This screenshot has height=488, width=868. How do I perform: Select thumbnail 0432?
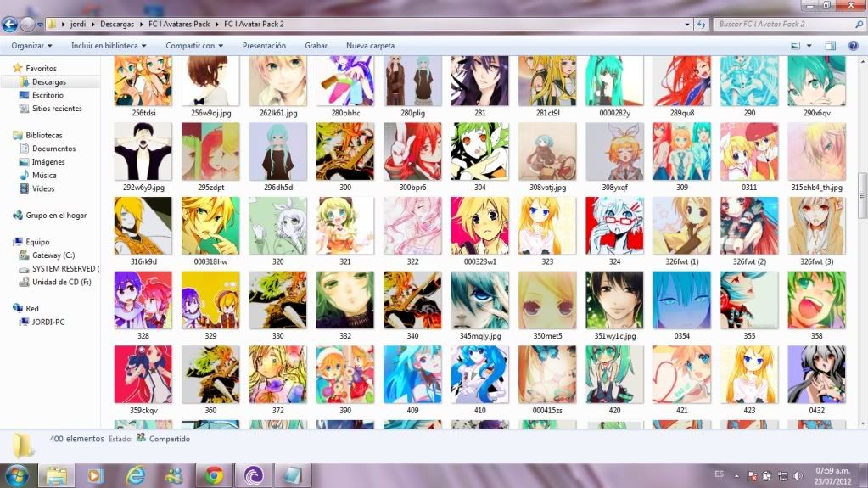pos(816,374)
